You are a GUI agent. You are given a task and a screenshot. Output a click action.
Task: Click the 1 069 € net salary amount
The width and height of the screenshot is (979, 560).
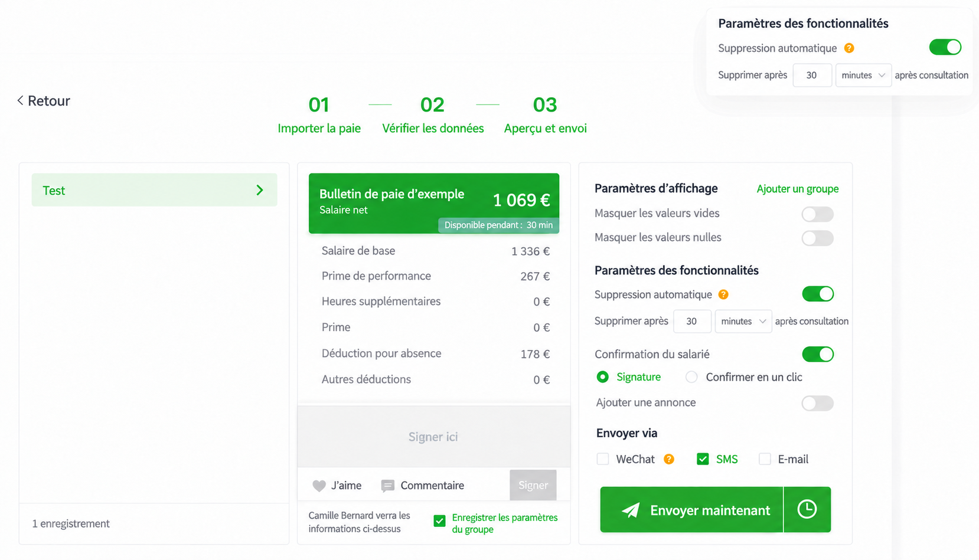point(521,201)
